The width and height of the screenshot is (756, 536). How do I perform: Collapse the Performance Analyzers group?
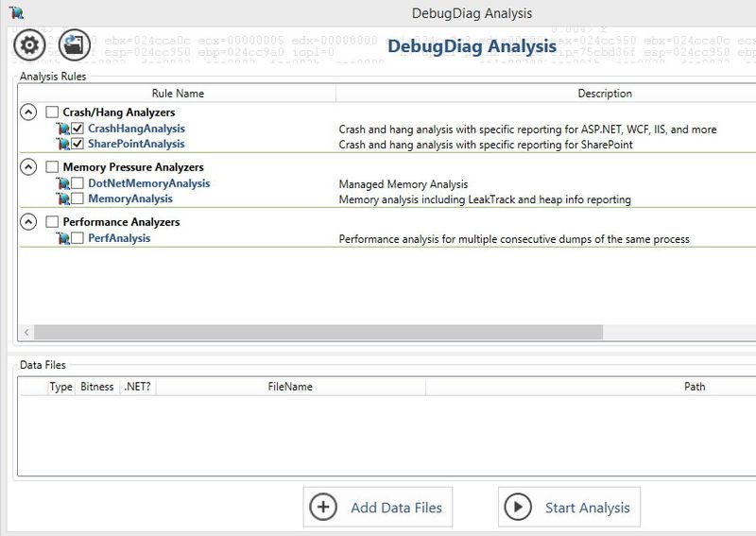(x=28, y=222)
